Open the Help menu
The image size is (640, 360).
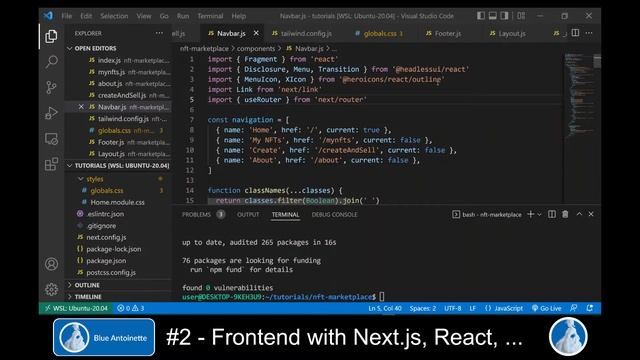[x=239, y=16]
